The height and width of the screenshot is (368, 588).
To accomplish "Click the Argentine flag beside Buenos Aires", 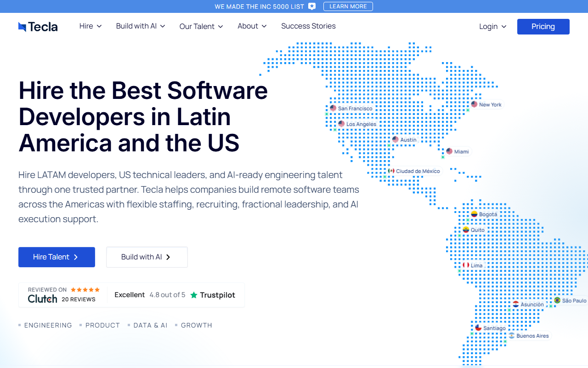I will tap(511, 335).
